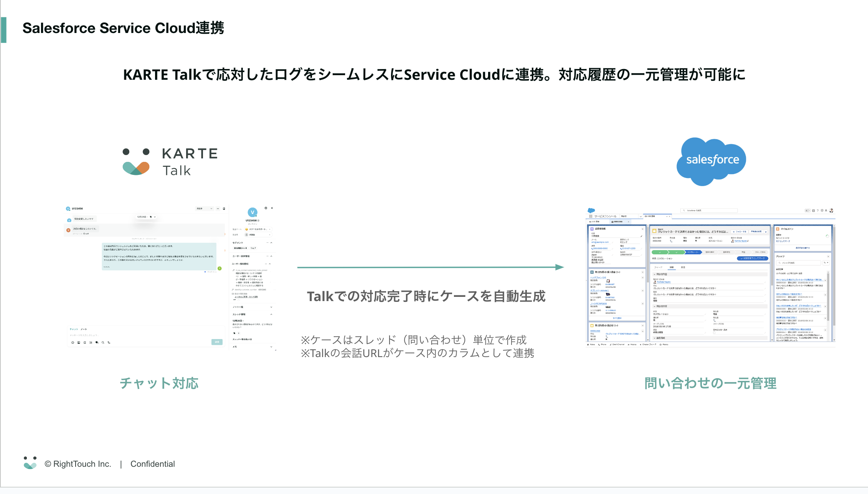Click the フォローする button in Salesforce case
The image size is (868, 494).
pyautogui.click(x=739, y=232)
